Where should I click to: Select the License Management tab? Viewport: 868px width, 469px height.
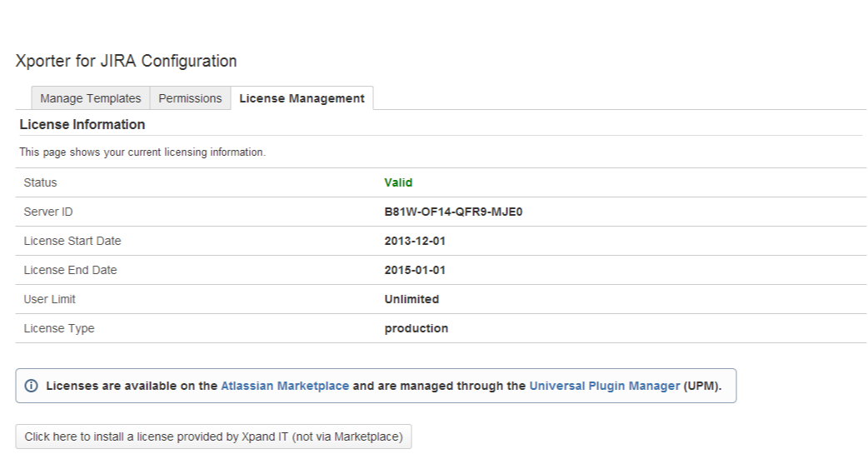click(302, 98)
